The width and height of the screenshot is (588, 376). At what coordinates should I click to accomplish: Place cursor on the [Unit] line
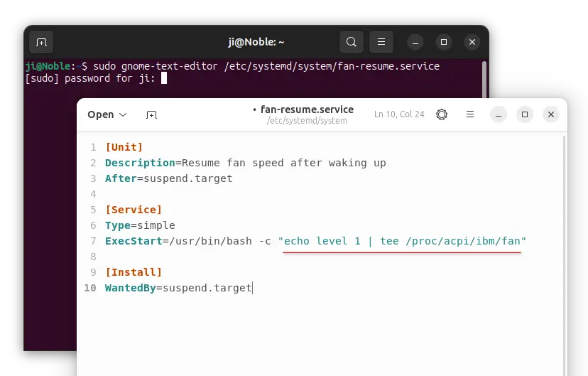[x=124, y=147]
